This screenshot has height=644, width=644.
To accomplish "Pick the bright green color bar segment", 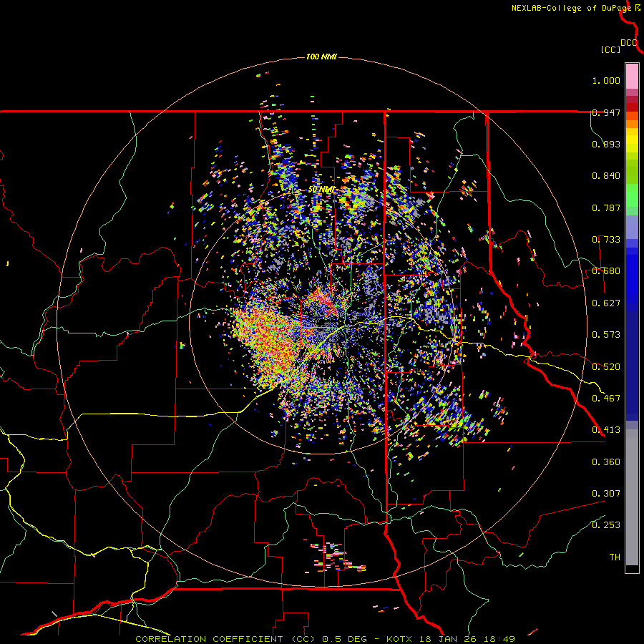I will [632, 195].
